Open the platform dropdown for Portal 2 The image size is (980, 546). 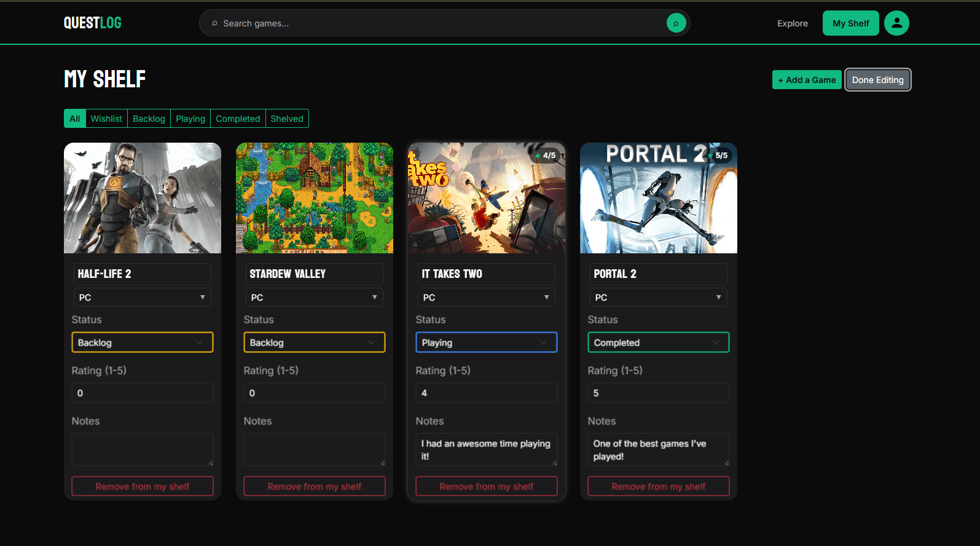click(x=659, y=298)
